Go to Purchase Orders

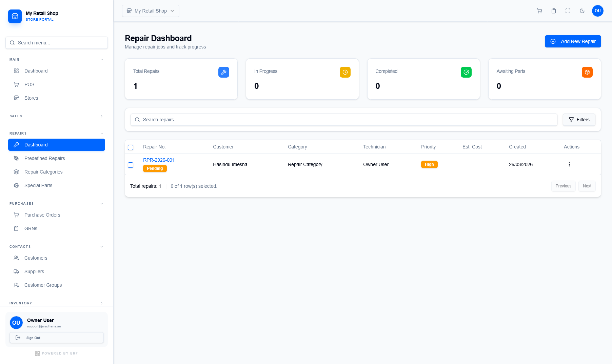57,215
